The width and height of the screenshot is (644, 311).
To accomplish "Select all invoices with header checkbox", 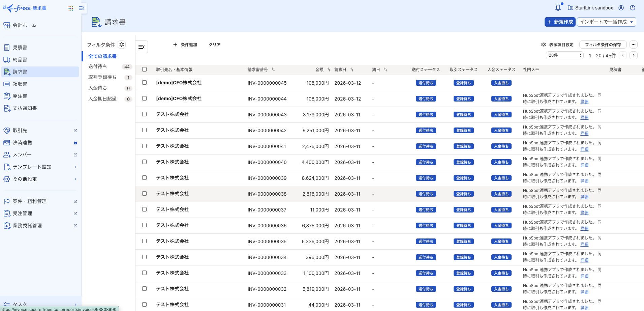I will (145, 69).
